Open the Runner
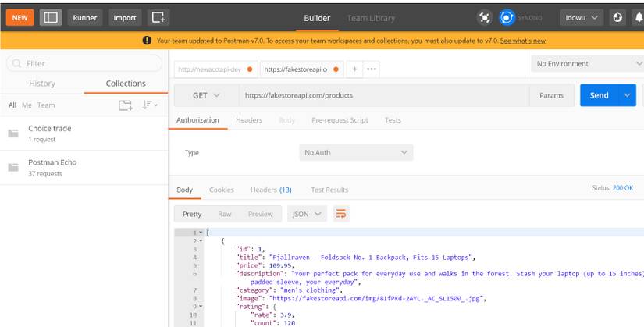Viewport: 644px width, 327px height. click(85, 18)
